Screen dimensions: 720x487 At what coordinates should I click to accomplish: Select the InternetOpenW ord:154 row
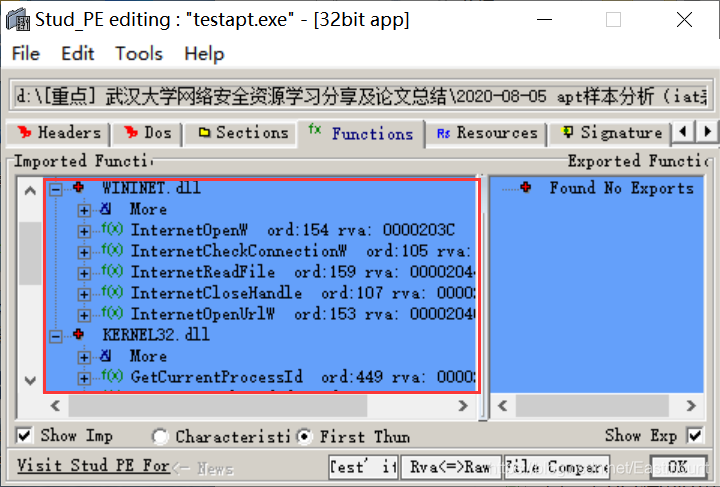tap(292, 230)
